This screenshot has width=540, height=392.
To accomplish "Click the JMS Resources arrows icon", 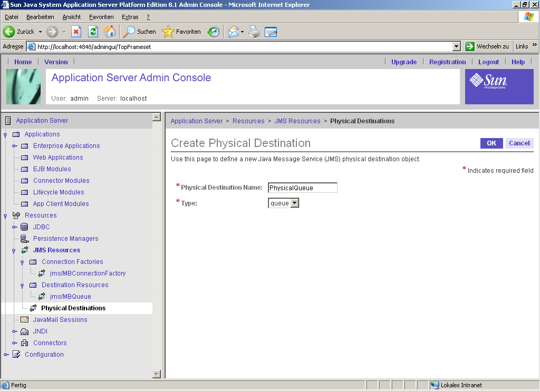I will click(x=24, y=250).
